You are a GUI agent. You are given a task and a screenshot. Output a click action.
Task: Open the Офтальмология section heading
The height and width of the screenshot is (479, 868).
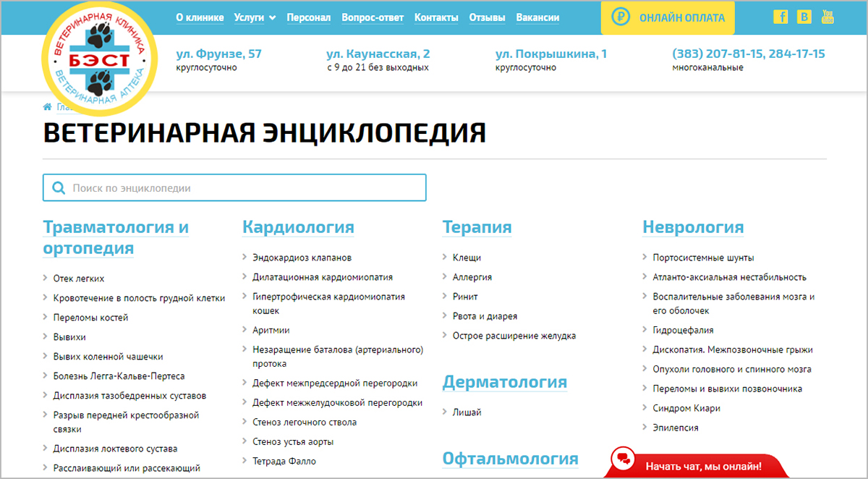tap(511, 458)
